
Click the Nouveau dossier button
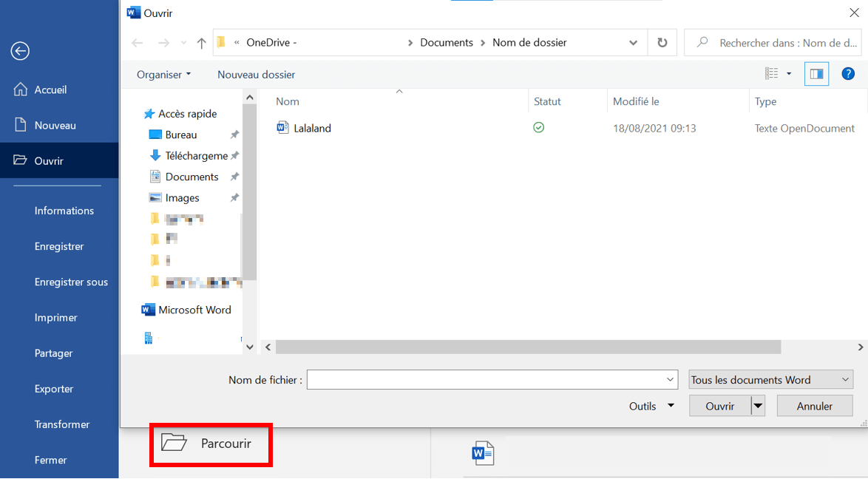[x=256, y=75]
